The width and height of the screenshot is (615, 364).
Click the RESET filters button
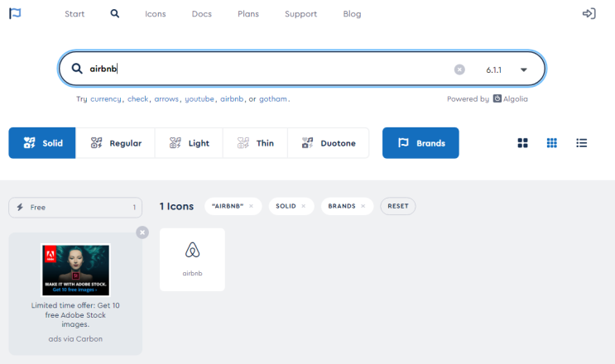coord(397,206)
